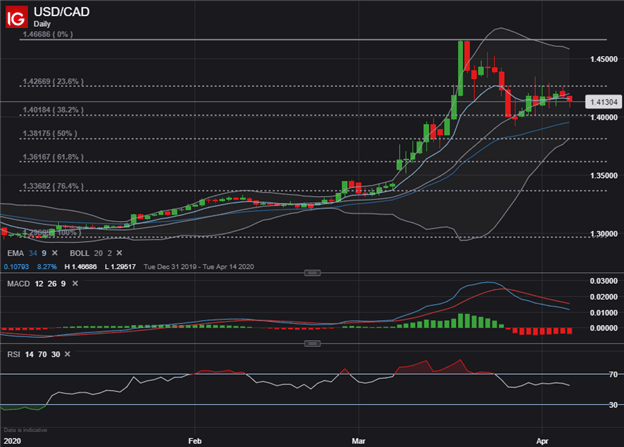624x447 pixels.
Task: Click the 1.42669 (23.6%) Fibonacci label
Action: [x=53, y=82]
